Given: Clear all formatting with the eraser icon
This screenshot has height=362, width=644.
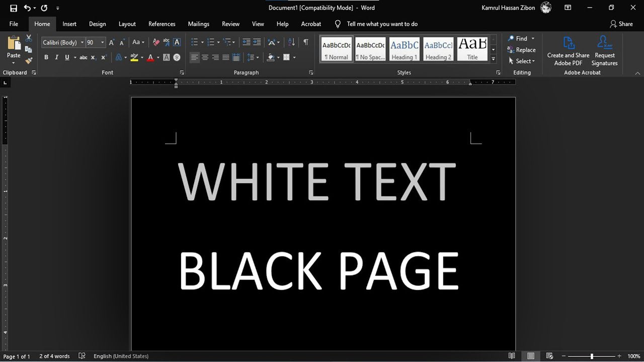Looking at the screenshot, I should 156,43.
